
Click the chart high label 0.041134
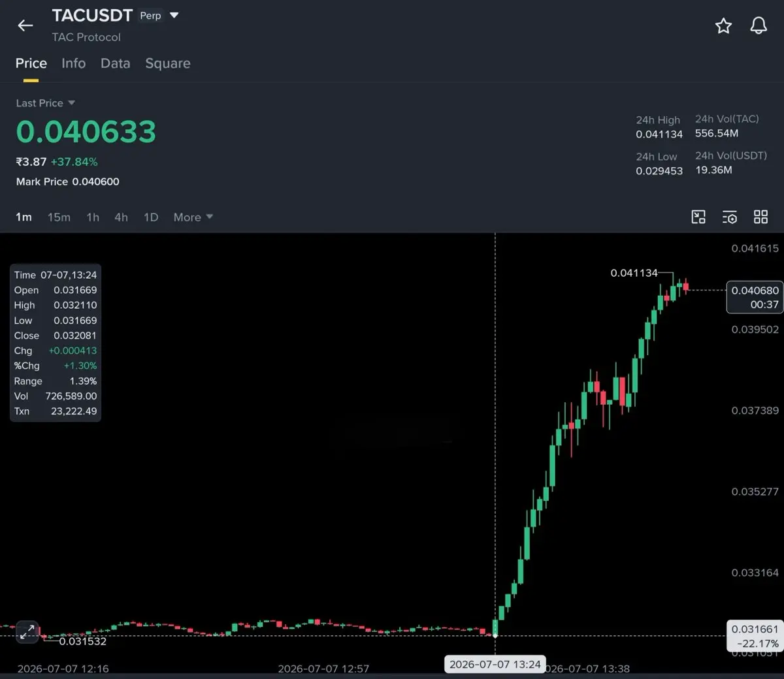(x=634, y=273)
